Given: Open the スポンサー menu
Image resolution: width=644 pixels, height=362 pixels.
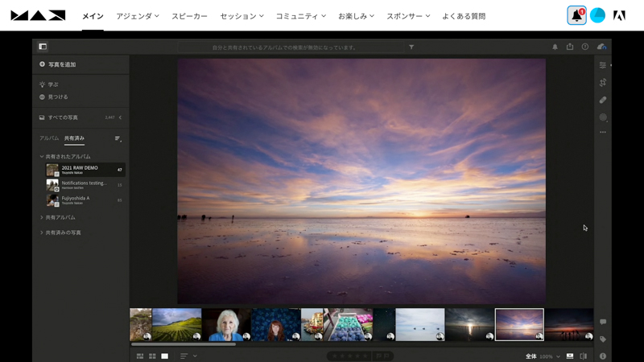Looking at the screenshot, I should (408, 16).
